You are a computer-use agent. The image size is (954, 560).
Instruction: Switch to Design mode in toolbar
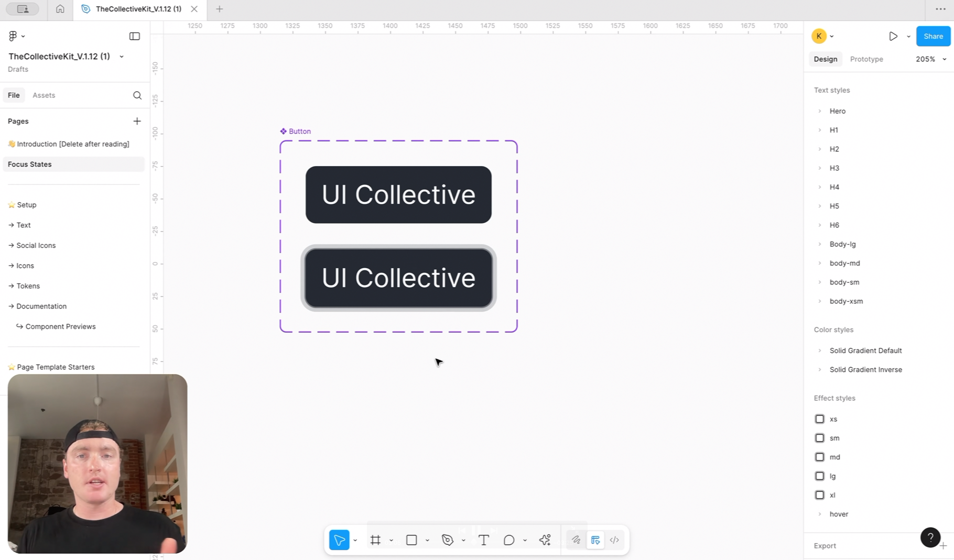595,540
